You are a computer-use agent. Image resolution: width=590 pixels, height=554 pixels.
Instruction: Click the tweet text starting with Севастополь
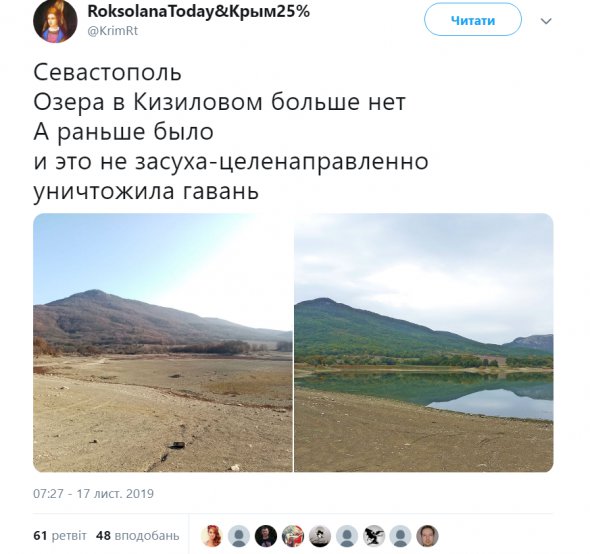231,132
